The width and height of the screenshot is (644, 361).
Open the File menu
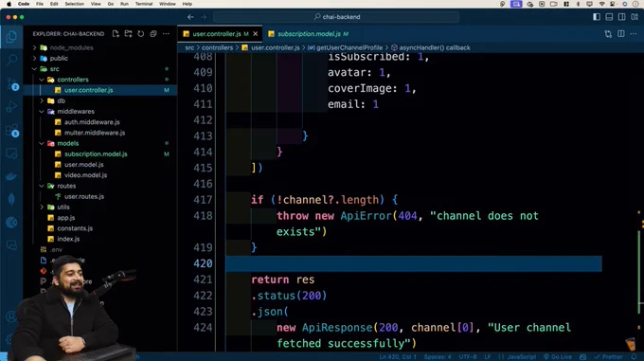(40, 4)
